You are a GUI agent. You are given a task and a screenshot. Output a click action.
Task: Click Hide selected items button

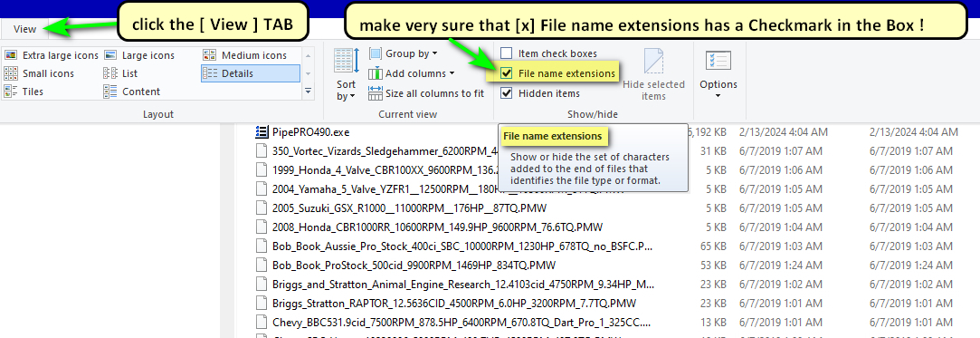653,75
